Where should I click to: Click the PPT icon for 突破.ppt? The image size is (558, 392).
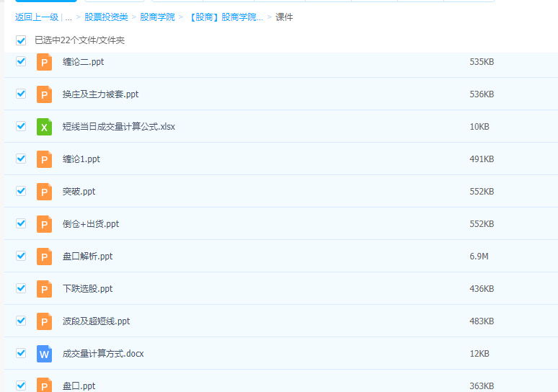coord(45,192)
